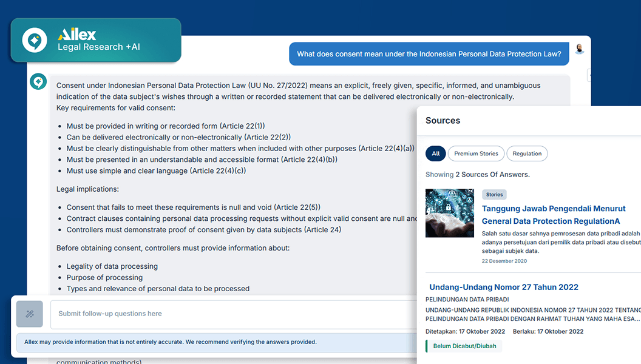Click the Sources panel heading
This screenshot has height=364, width=641.
point(443,121)
